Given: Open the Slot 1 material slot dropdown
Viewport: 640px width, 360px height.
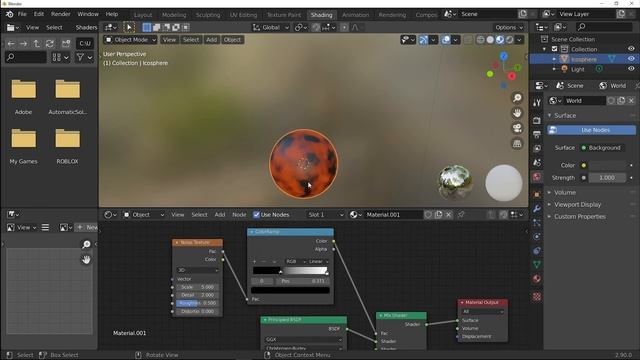Looking at the screenshot, I should (x=325, y=215).
